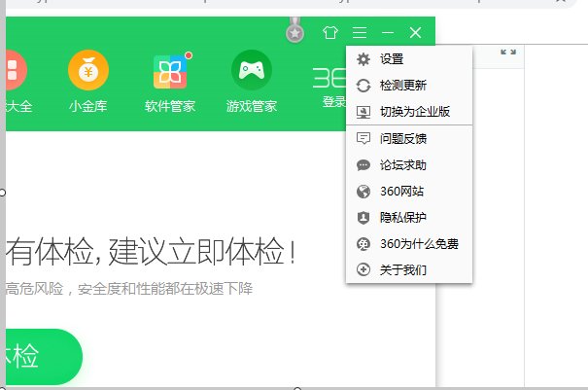The image size is (588, 390).
Task: Select 隐私保护 menu entry
Action: [x=409, y=218]
